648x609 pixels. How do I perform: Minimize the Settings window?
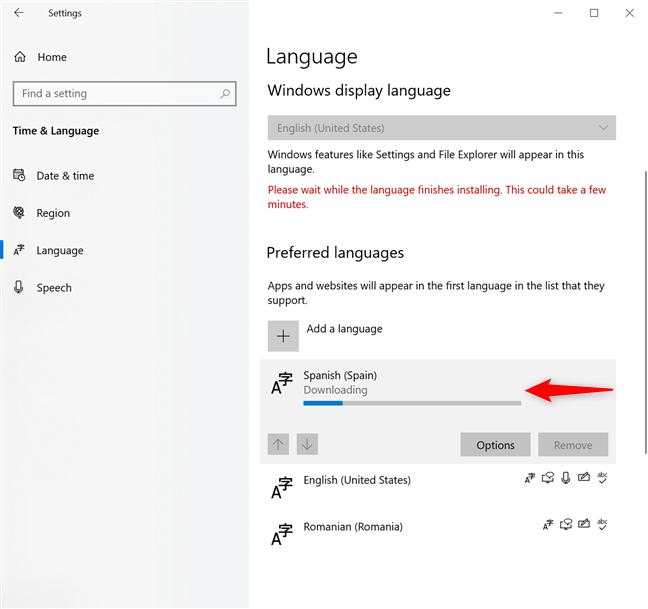(558, 13)
